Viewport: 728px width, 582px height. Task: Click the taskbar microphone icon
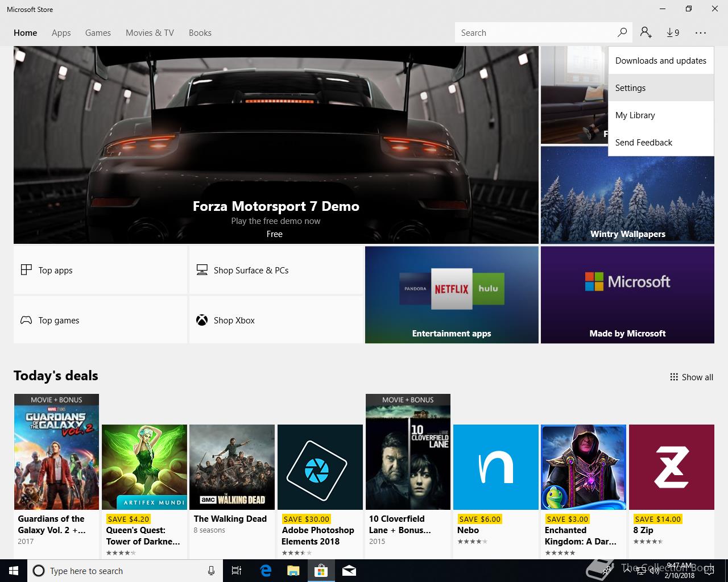[211, 571]
